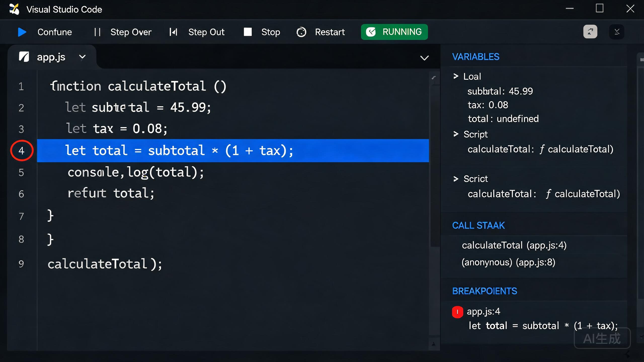Screen dimensions: 644x362
Task: Select the app.js editor tab
Action: click(52, 57)
